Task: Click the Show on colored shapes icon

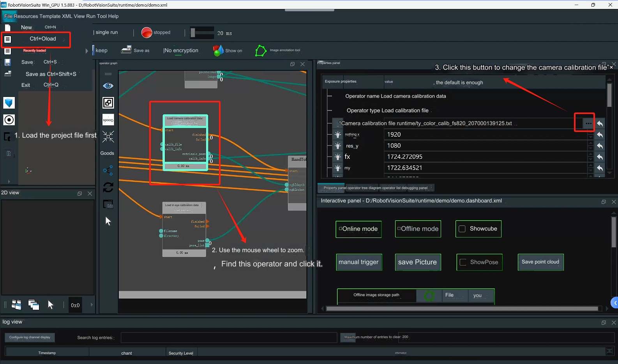Action: click(x=218, y=50)
